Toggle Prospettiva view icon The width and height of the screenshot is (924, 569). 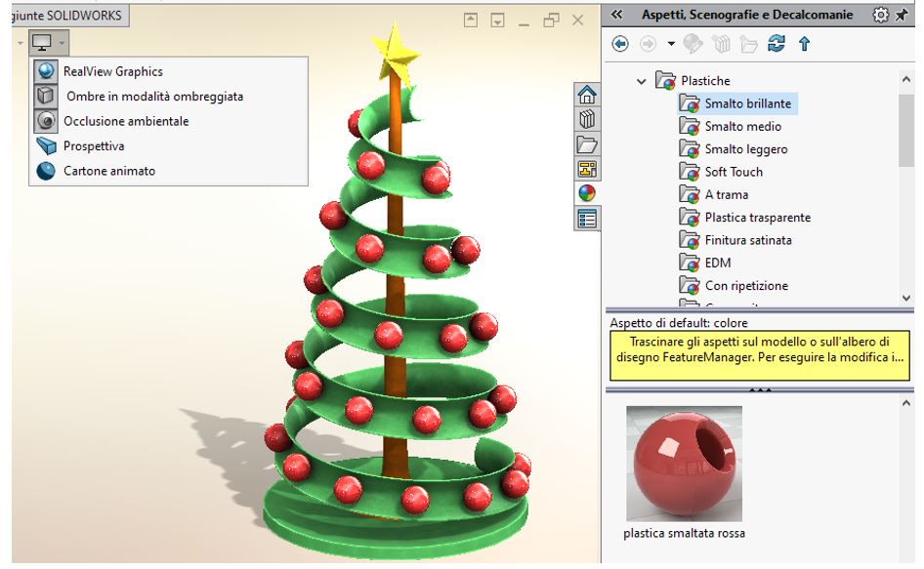[x=46, y=145]
